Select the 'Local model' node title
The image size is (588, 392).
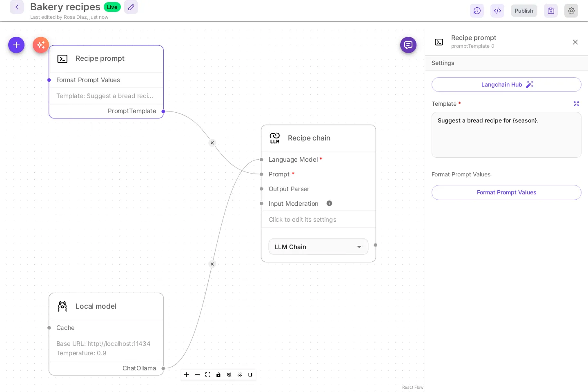[x=96, y=306]
